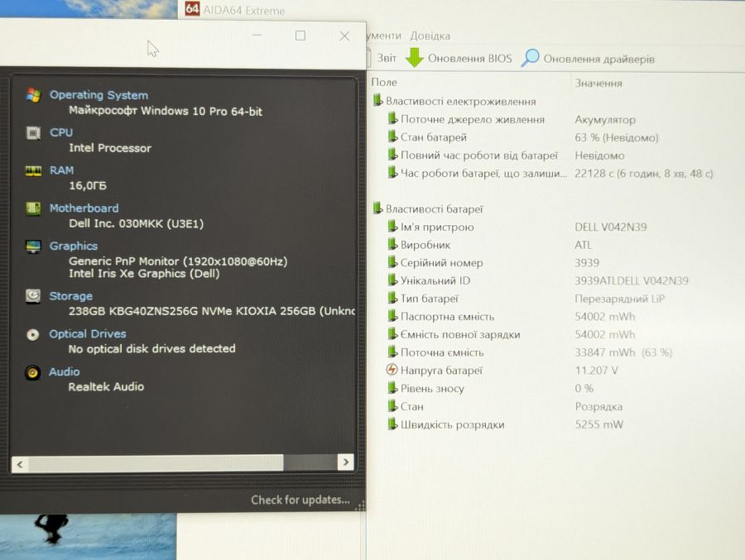Open the RAM section link
This screenshot has height=560, width=745.
(62, 170)
